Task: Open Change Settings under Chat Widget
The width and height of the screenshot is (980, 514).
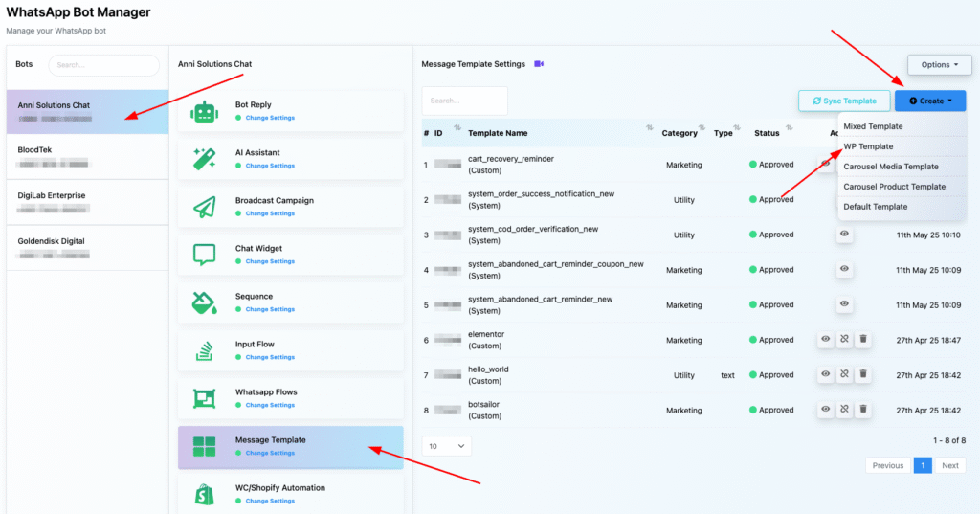Action: [x=270, y=261]
